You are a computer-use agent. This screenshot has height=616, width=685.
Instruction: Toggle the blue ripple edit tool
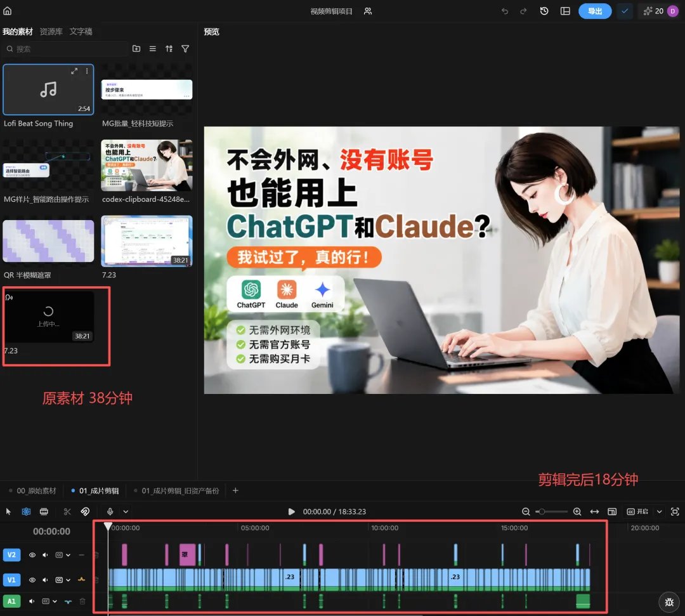(x=26, y=511)
